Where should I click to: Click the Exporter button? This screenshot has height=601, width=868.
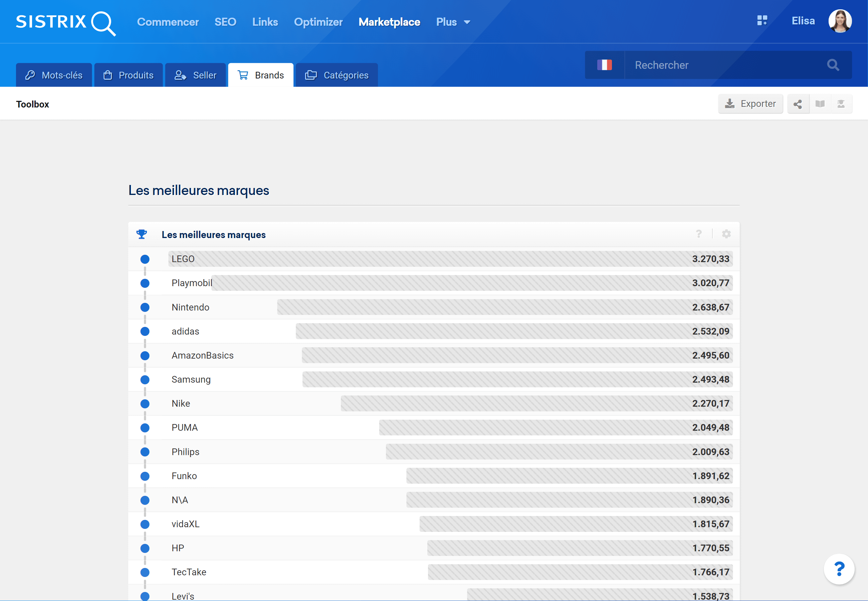750,104
